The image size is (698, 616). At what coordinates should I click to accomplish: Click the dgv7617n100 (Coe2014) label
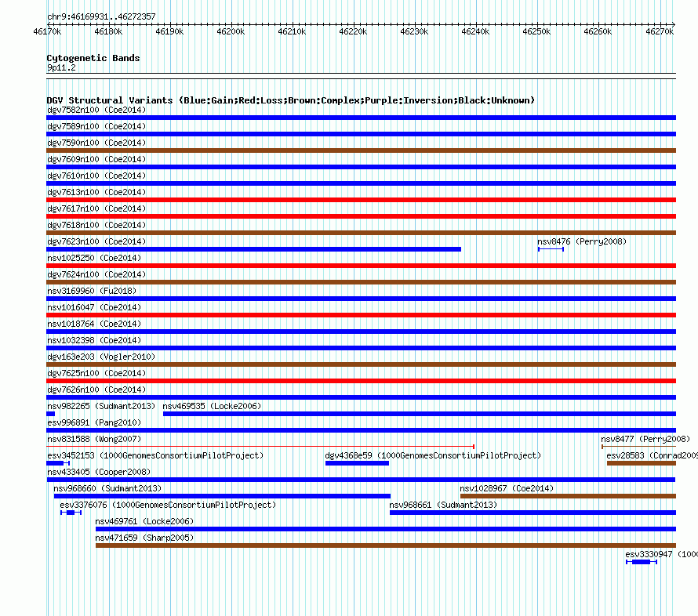pyautogui.click(x=96, y=208)
